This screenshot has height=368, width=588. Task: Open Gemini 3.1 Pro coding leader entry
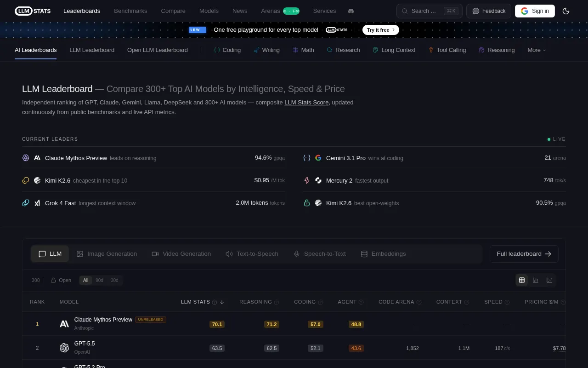tap(435, 158)
